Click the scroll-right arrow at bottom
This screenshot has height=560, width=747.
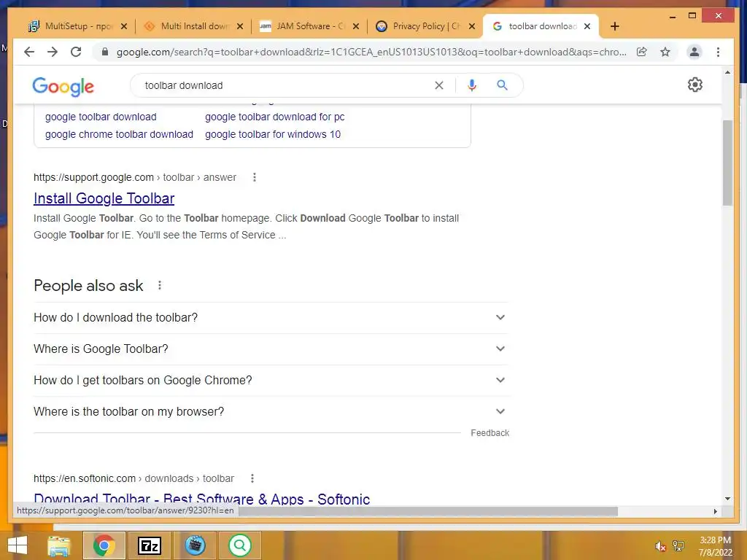point(715,511)
